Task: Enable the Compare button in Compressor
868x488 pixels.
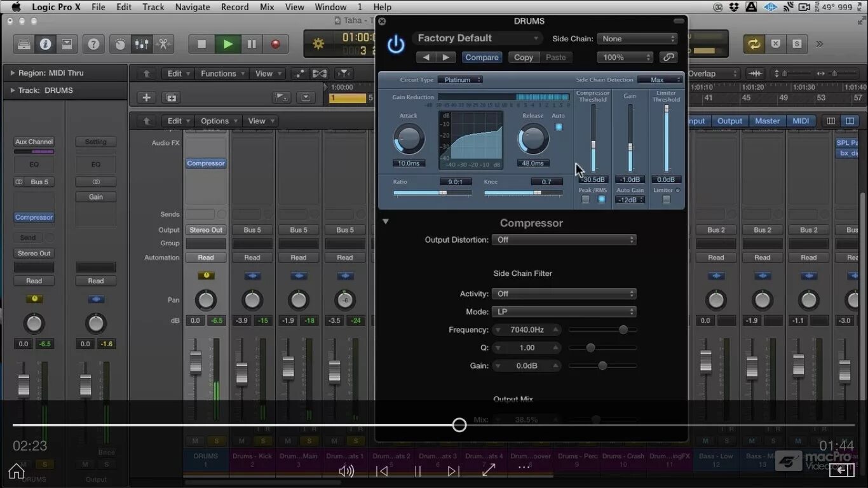Action: tap(482, 57)
